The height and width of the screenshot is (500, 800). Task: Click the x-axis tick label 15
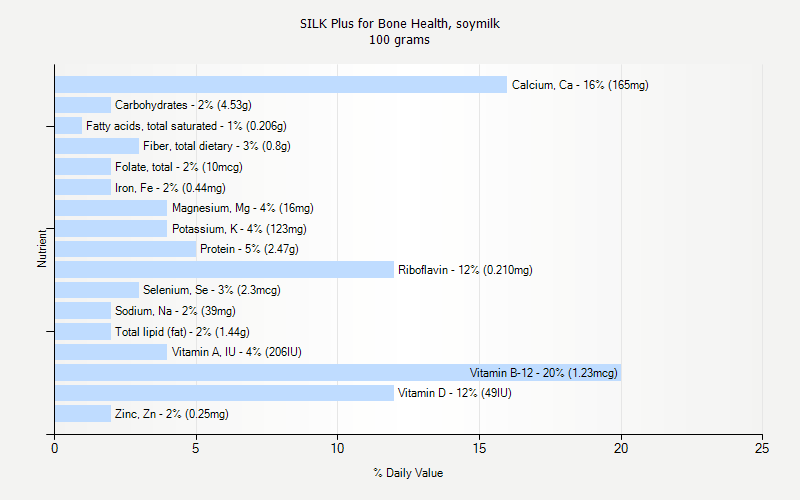pyautogui.click(x=479, y=448)
